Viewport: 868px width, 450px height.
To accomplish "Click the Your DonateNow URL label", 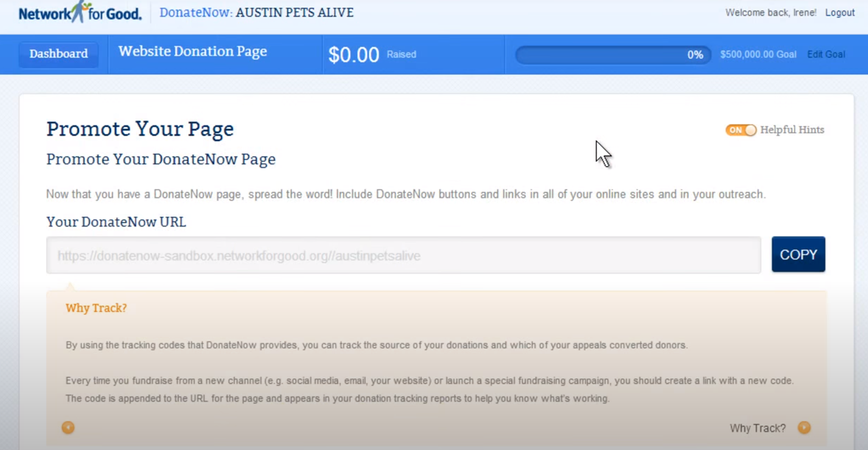I will point(116,222).
